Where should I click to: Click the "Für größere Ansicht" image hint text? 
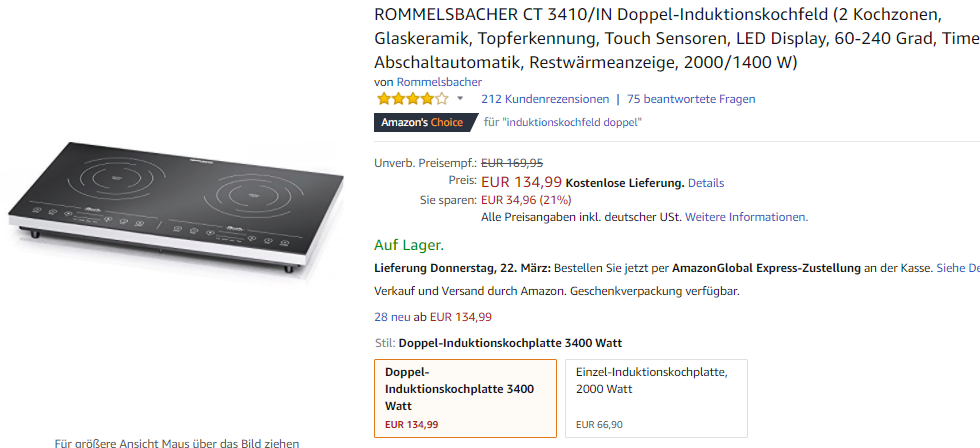tap(176, 442)
